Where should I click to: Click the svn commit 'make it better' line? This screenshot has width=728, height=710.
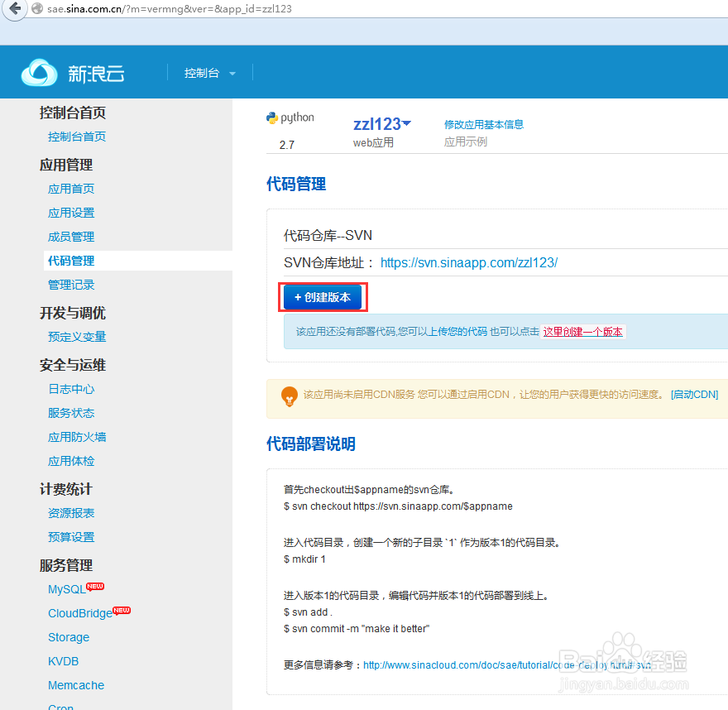click(357, 629)
